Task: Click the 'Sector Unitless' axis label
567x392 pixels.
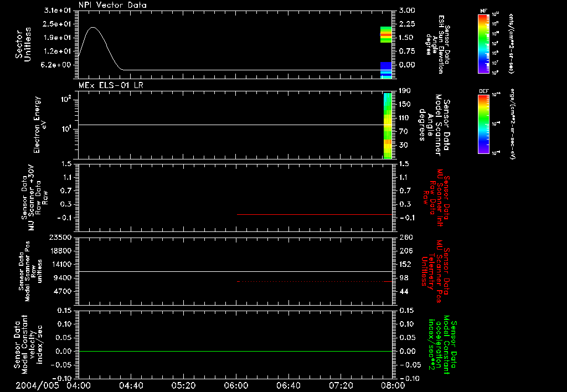Action: (23, 44)
